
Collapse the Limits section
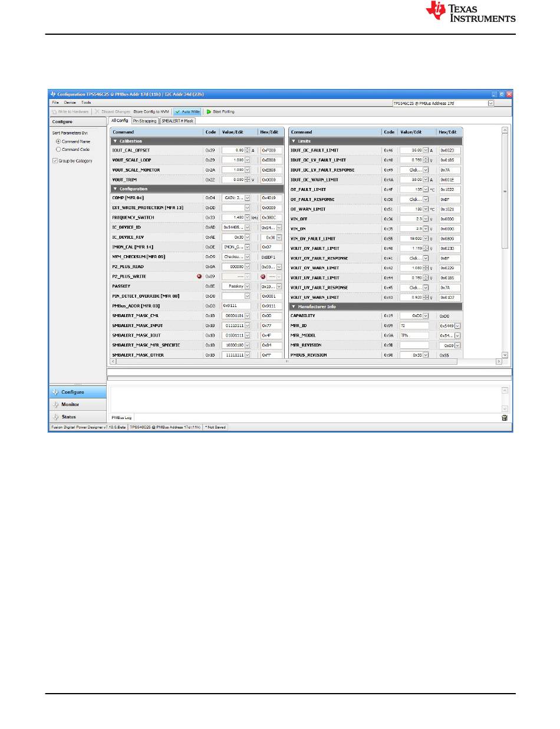294,141
